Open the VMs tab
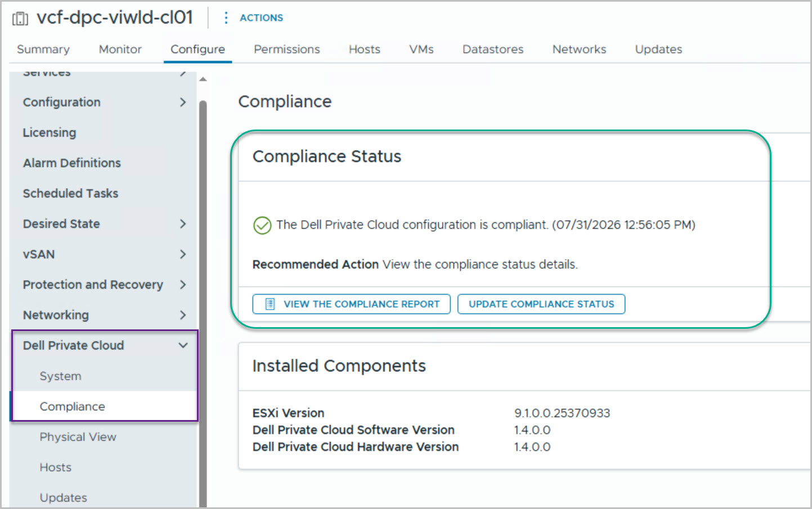The image size is (812, 509). point(421,50)
